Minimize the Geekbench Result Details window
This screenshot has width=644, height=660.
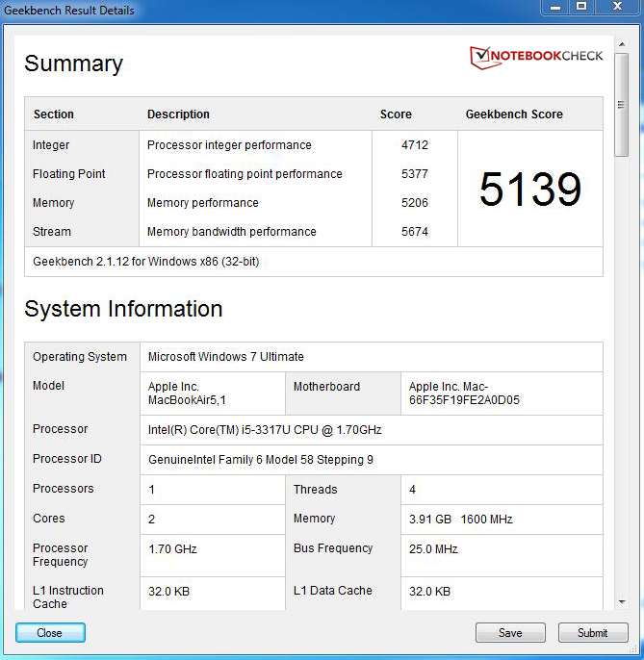(555, 7)
